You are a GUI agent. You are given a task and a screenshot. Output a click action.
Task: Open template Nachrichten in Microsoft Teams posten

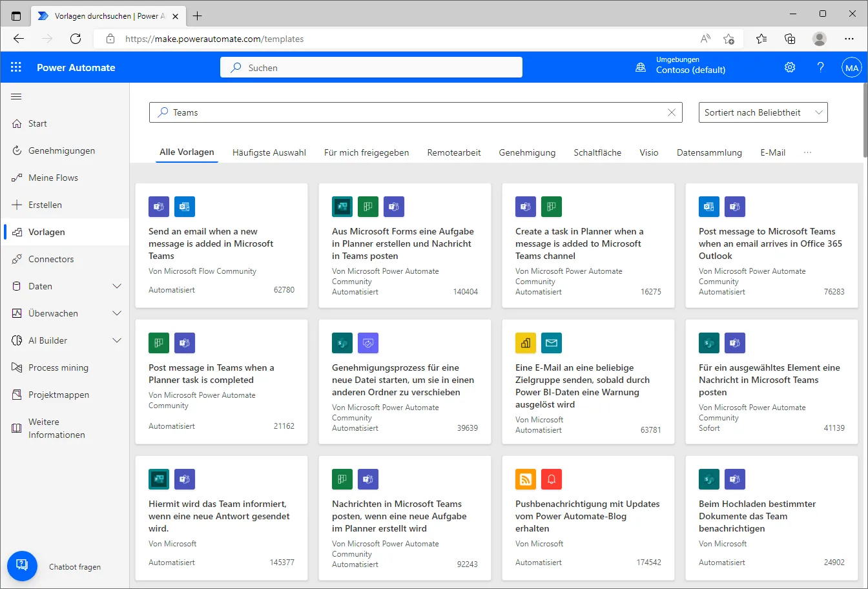(405, 518)
